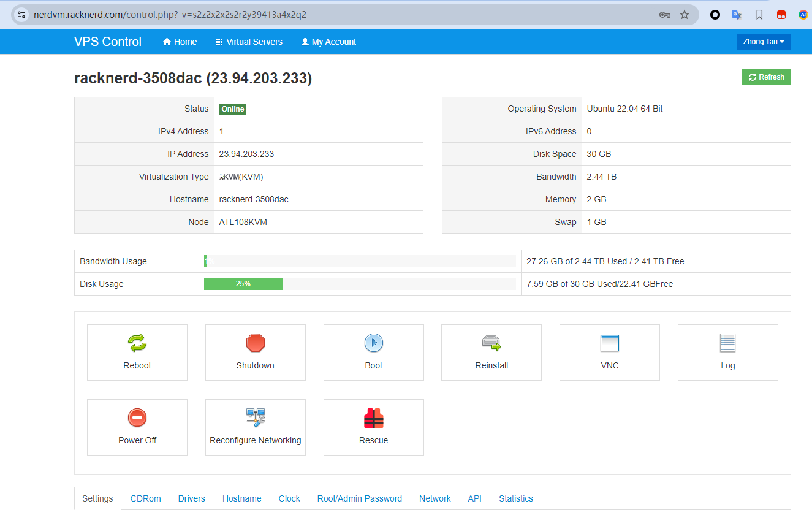
Task: Click the server title racknerd-3508dac heading
Action: [x=193, y=78]
